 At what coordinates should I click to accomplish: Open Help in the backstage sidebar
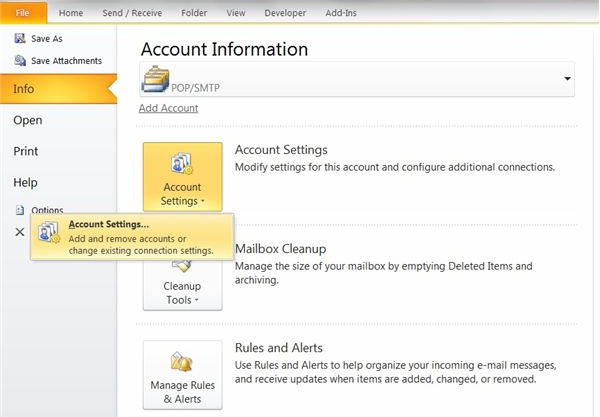(25, 182)
